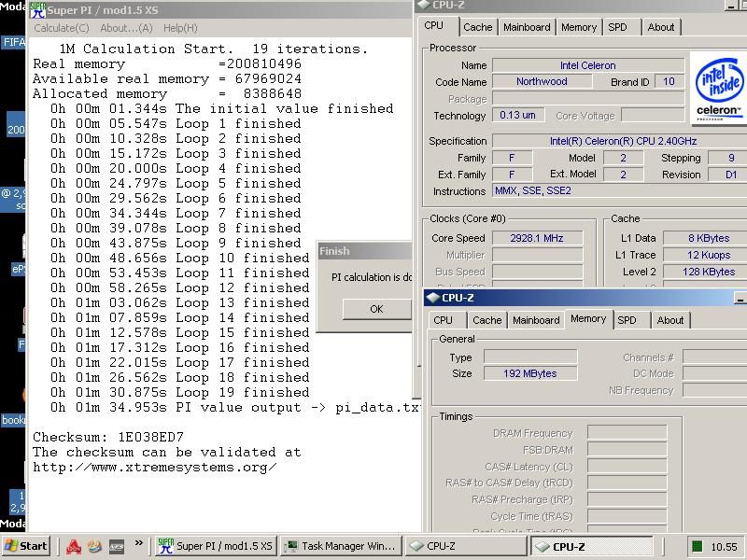Select Cache tab in lower CPU-Z window
The width and height of the screenshot is (747, 560).
(x=486, y=320)
